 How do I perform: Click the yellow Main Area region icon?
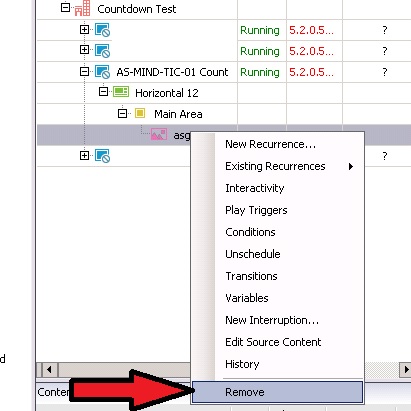click(140, 113)
